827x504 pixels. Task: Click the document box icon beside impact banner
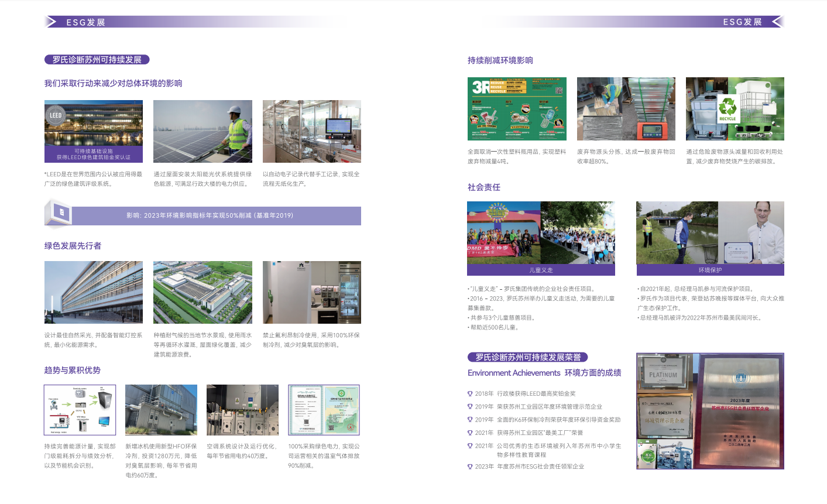(x=58, y=214)
